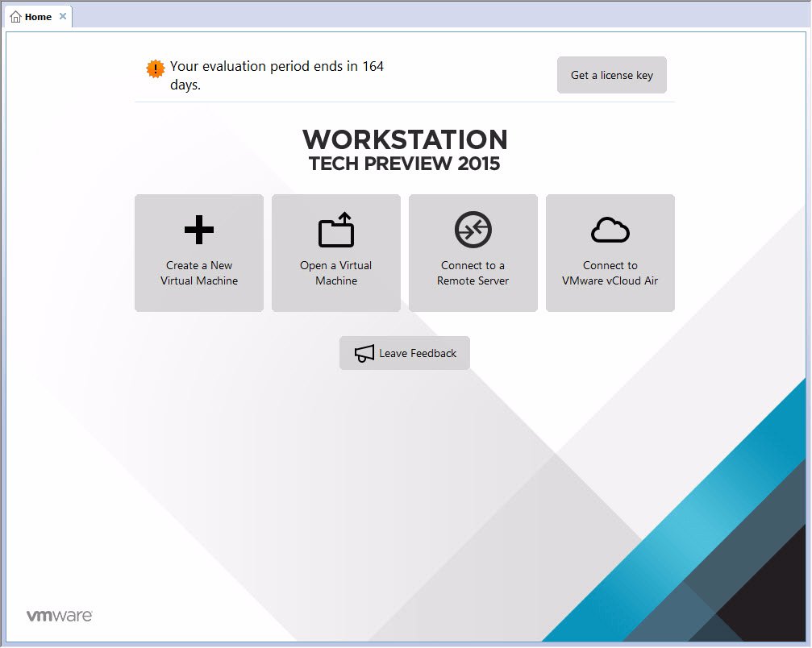This screenshot has width=812, height=648.
Task: Click the plus icon to create a VM
Action: [x=199, y=229]
